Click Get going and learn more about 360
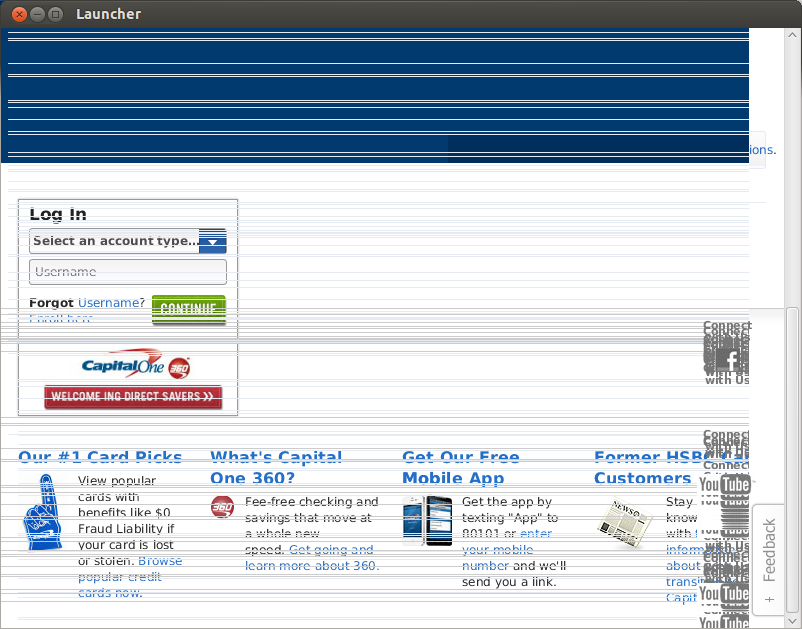The image size is (802, 629). (x=312, y=558)
